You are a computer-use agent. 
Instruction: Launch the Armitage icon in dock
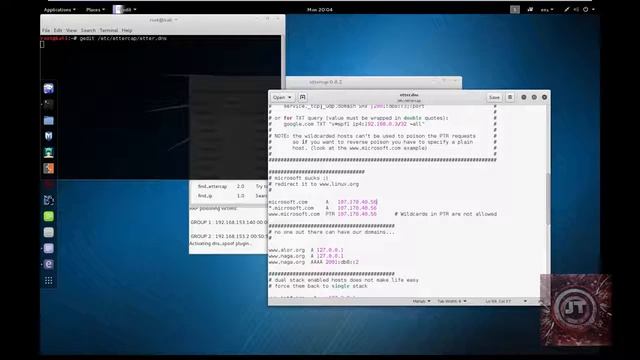49,152
